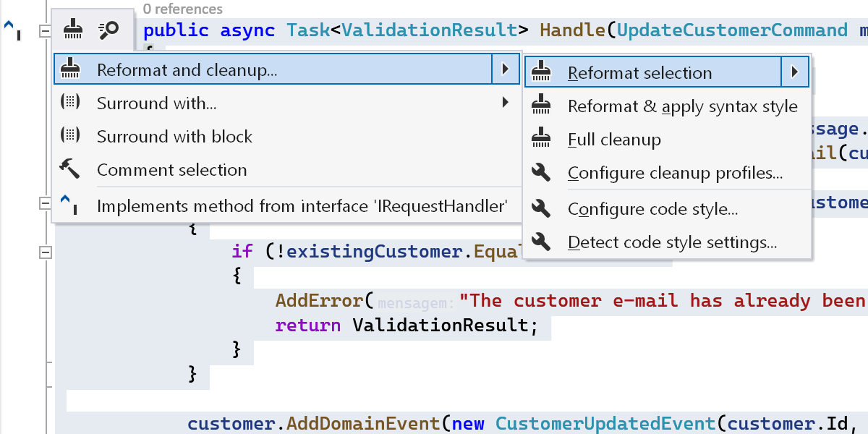
Task: Click hammer icon beside Comment selection
Action: [x=70, y=170]
